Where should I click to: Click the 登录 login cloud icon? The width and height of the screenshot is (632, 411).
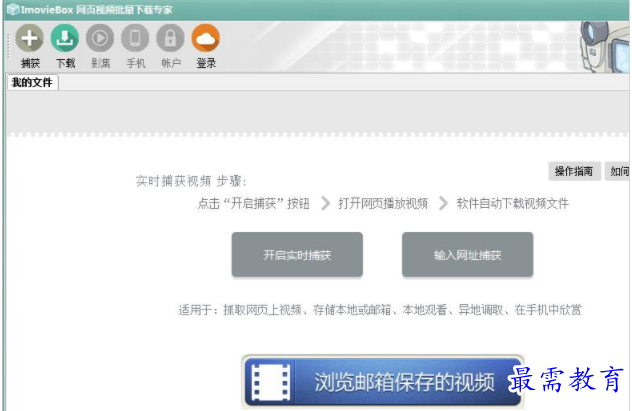click(206, 38)
